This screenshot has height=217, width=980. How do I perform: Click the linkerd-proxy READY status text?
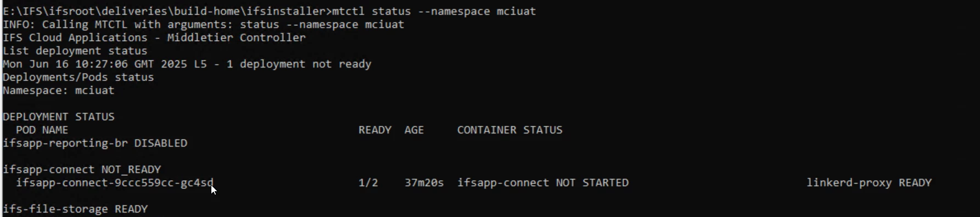tap(869, 182)
